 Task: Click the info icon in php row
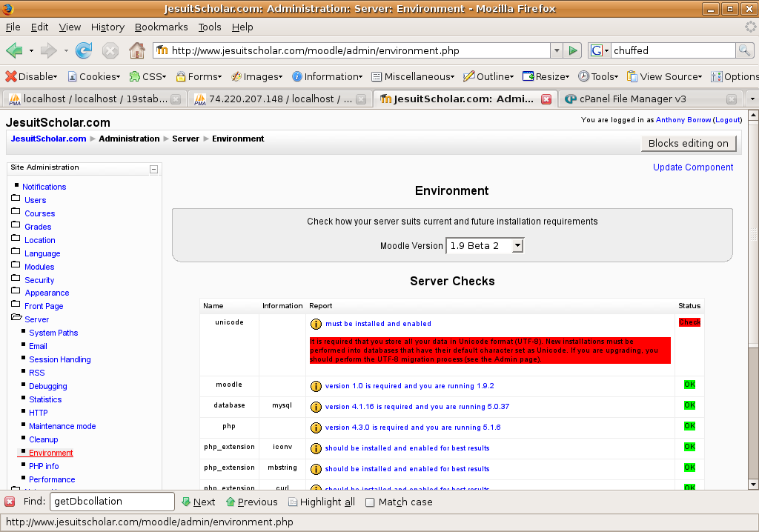[x=316, y=428]
